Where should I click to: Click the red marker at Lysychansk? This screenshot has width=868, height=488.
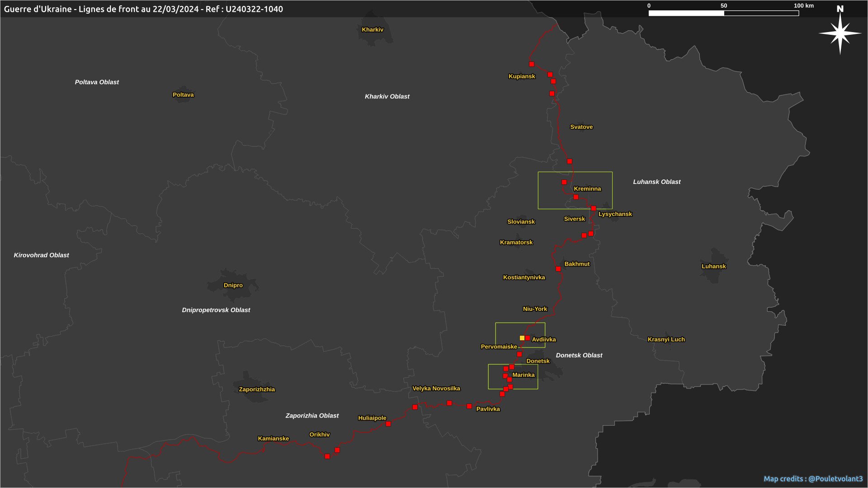coord(594,208)
